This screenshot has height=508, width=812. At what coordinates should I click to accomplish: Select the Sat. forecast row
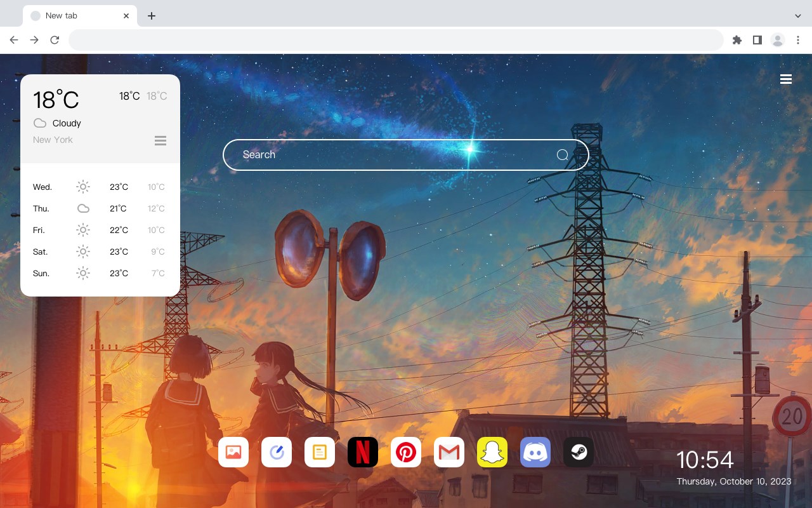100,251
